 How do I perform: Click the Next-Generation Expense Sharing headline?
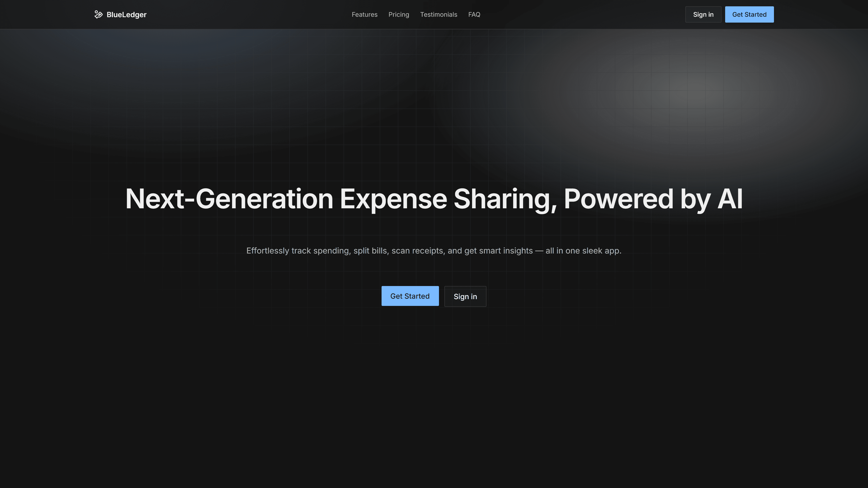pos(434,199)
